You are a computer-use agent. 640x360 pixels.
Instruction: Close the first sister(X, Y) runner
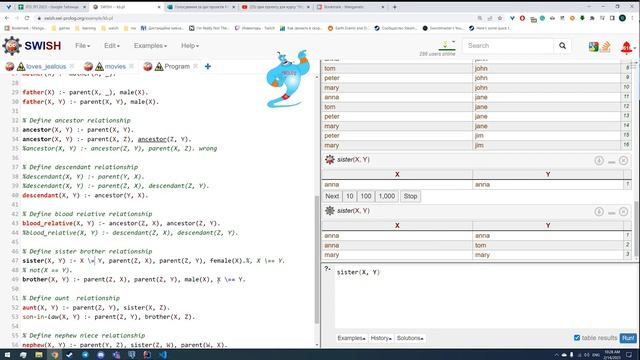[x=623, y=160]
